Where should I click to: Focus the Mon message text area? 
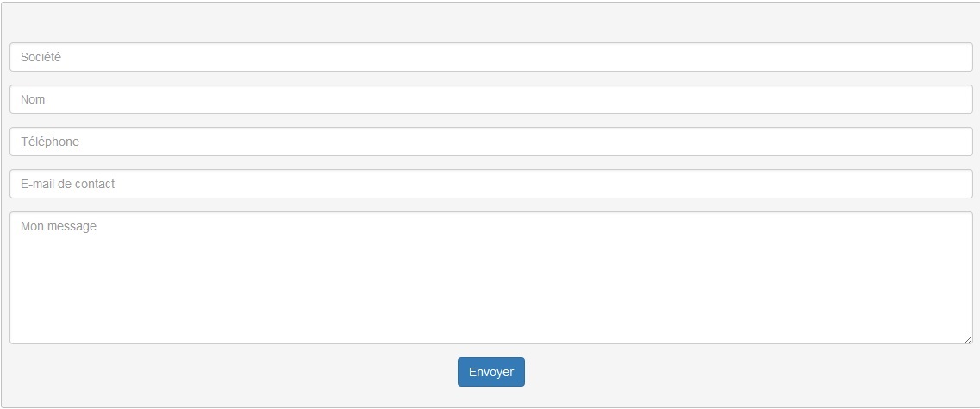tap(490, 278)
